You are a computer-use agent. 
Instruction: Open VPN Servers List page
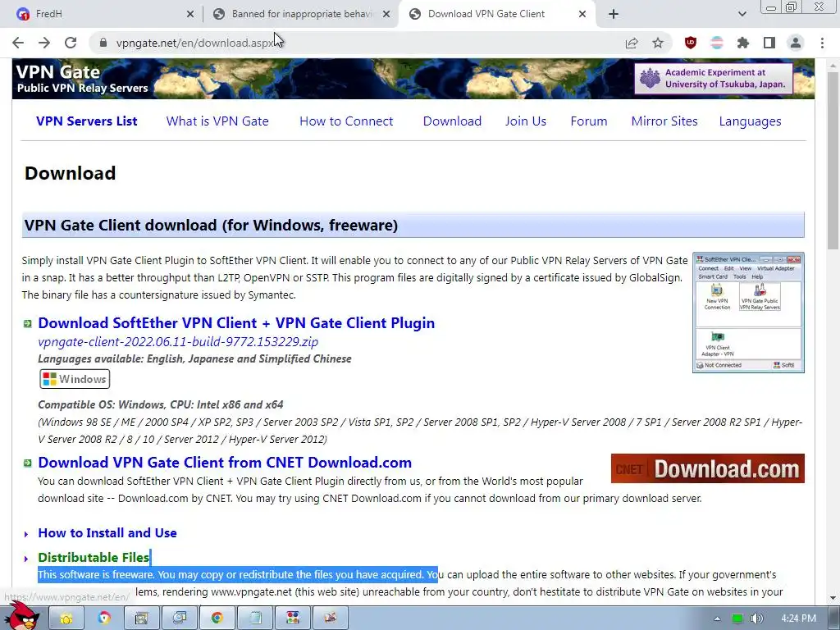[x=87, y=121]
